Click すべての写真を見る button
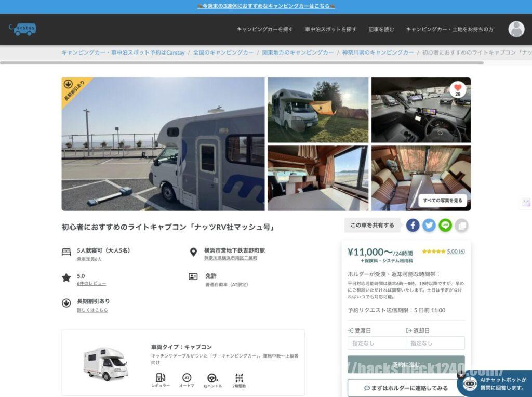532x397 pixels. [443, 201]
